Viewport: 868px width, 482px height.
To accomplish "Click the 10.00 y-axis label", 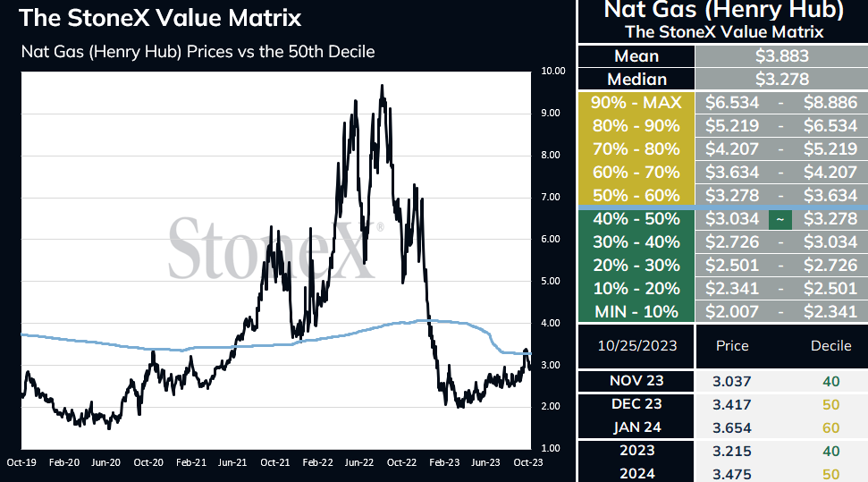I will click(553, 71).
